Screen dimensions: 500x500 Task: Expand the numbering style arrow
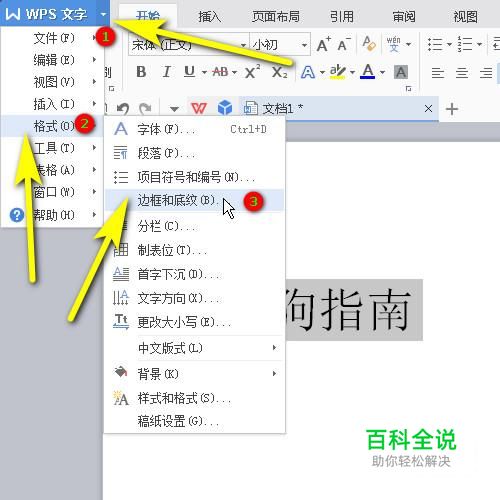[x=479, y=44]
